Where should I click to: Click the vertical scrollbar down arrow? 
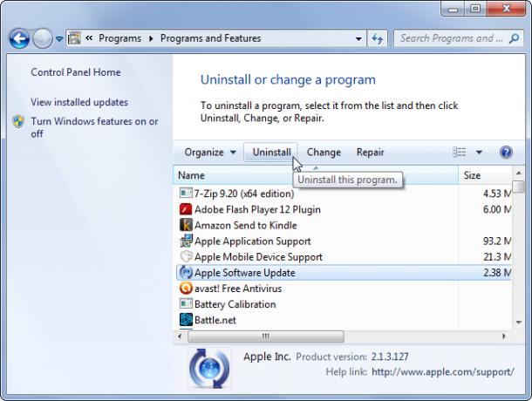click(518, 323)
